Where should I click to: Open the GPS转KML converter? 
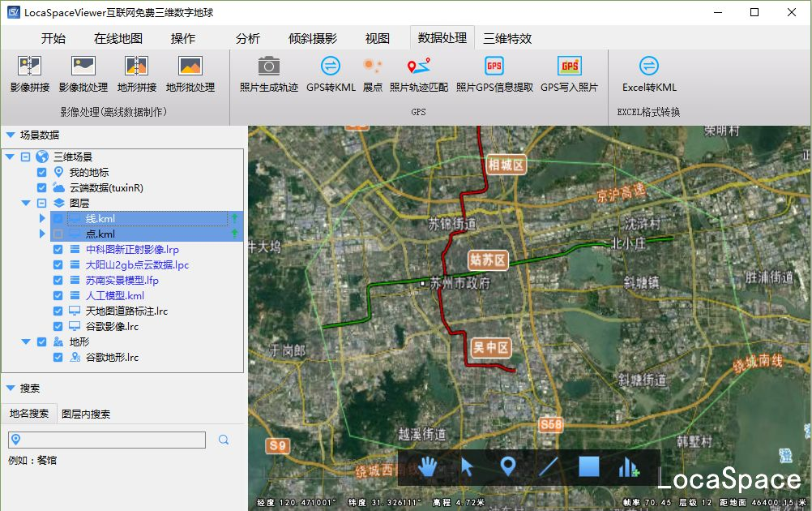(331, 74)
